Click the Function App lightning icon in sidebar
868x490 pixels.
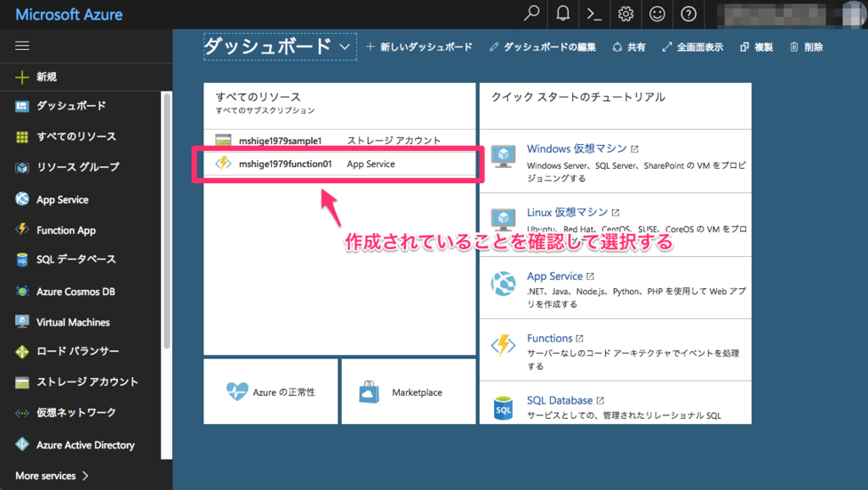pyautogui.click(x=22, y=229)
